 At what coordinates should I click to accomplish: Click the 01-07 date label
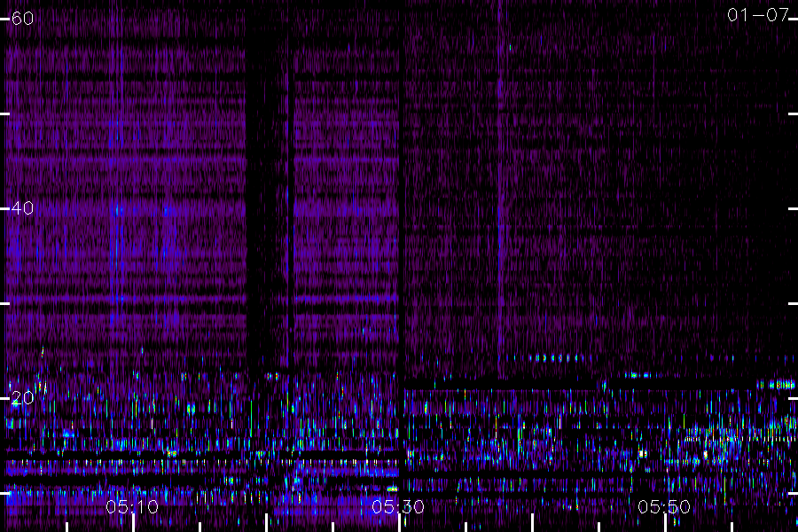pyautogui.click(x=758, y=15)
